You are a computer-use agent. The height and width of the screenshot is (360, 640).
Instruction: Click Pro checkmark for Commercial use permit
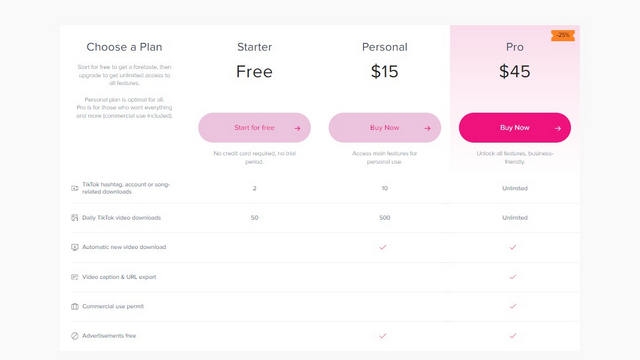513,306
